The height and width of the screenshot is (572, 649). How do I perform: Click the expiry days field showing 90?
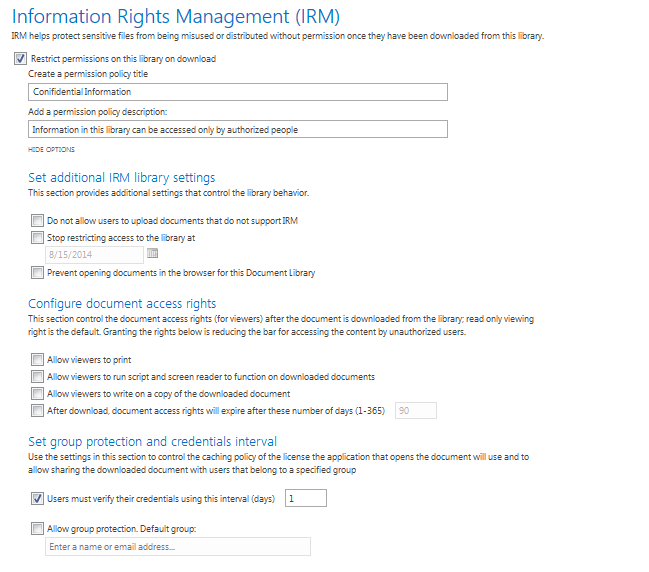tap(416, 411)
